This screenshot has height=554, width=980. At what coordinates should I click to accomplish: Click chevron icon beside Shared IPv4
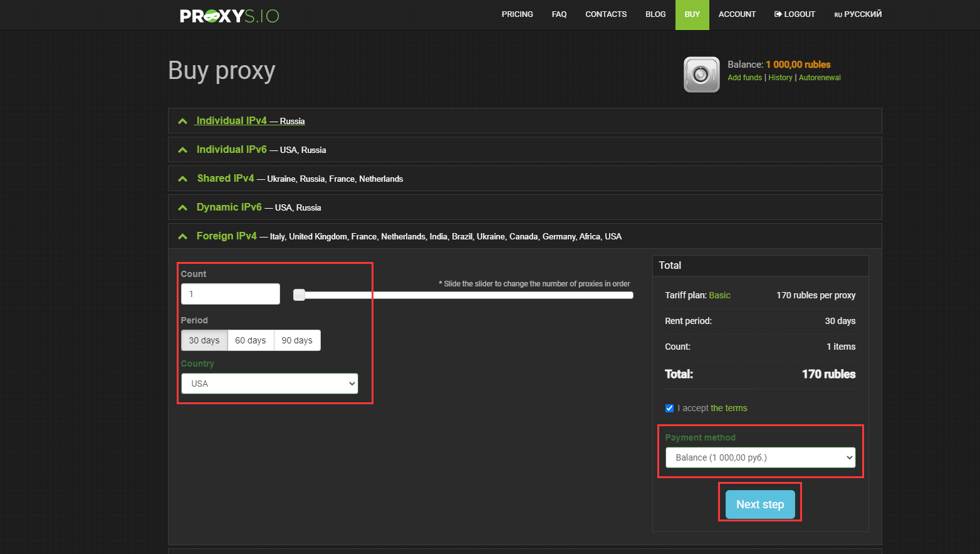pyautogui.click(x=182, y=179)
